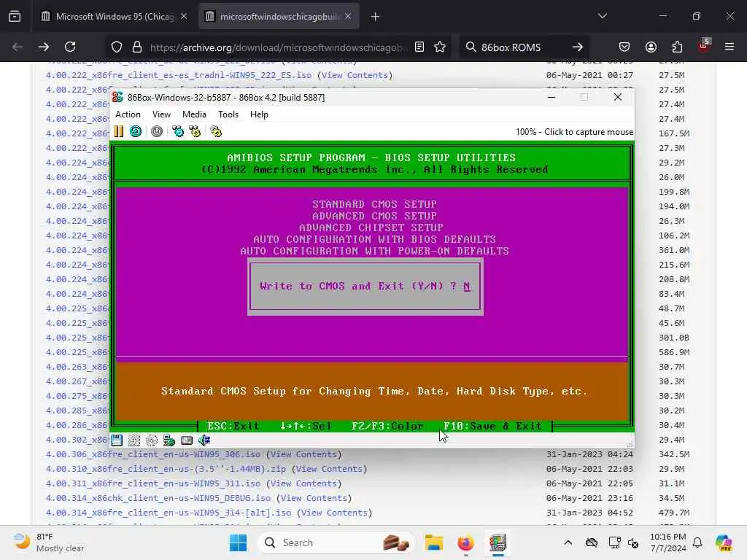Pause the 86Box emulation
Viewport: 747px width, 560px height.
[119, 131]
